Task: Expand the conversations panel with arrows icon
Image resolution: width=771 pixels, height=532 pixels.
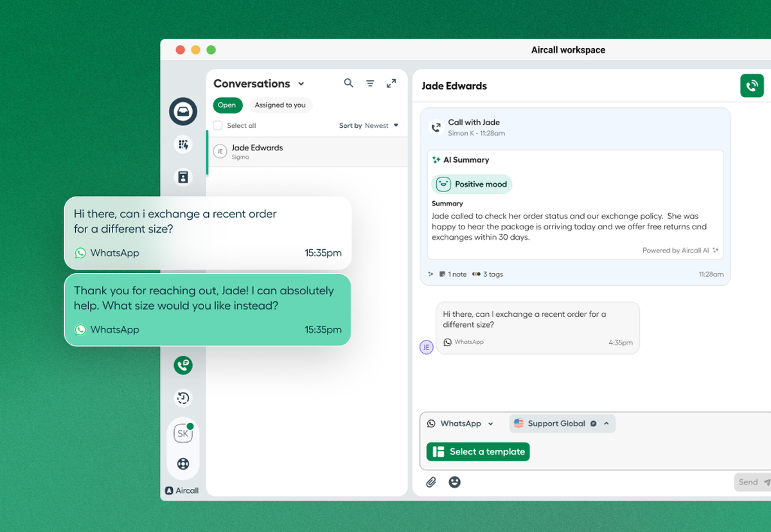Action: click(391, 84)
